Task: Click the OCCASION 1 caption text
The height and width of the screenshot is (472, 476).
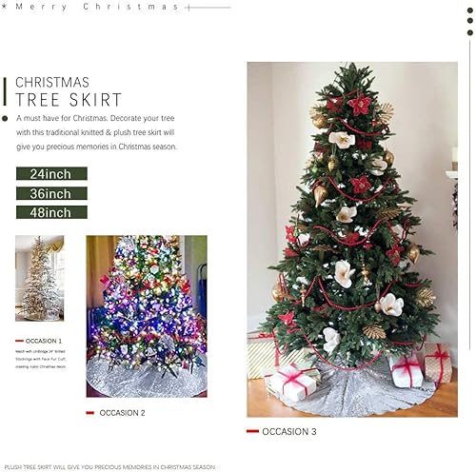Action: (x=44, y=341)
